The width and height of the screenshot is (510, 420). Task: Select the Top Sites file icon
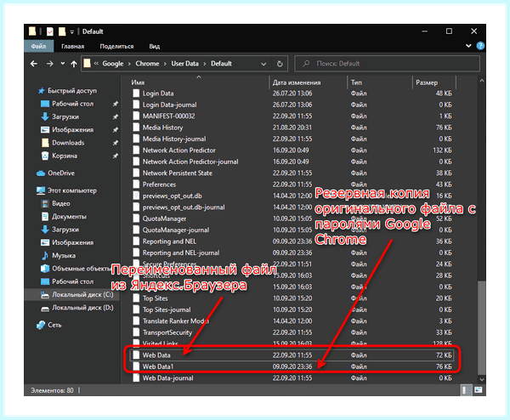click(136, 298)
